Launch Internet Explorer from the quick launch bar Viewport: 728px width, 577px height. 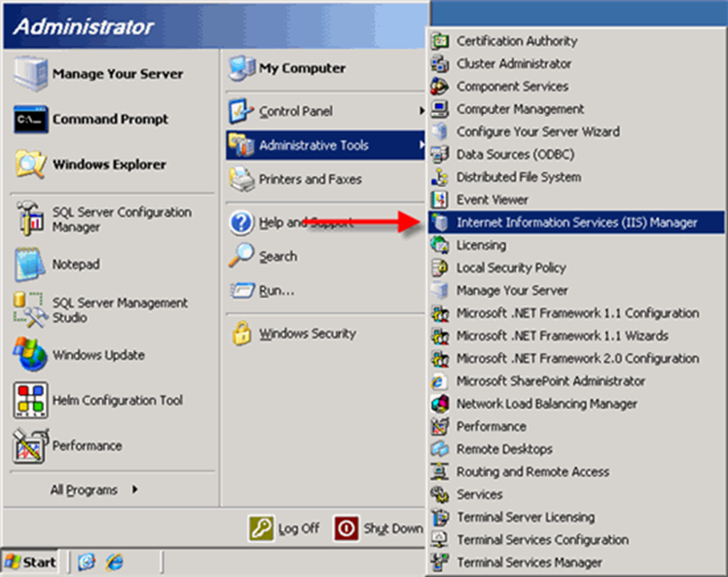[x=114, y=562]
